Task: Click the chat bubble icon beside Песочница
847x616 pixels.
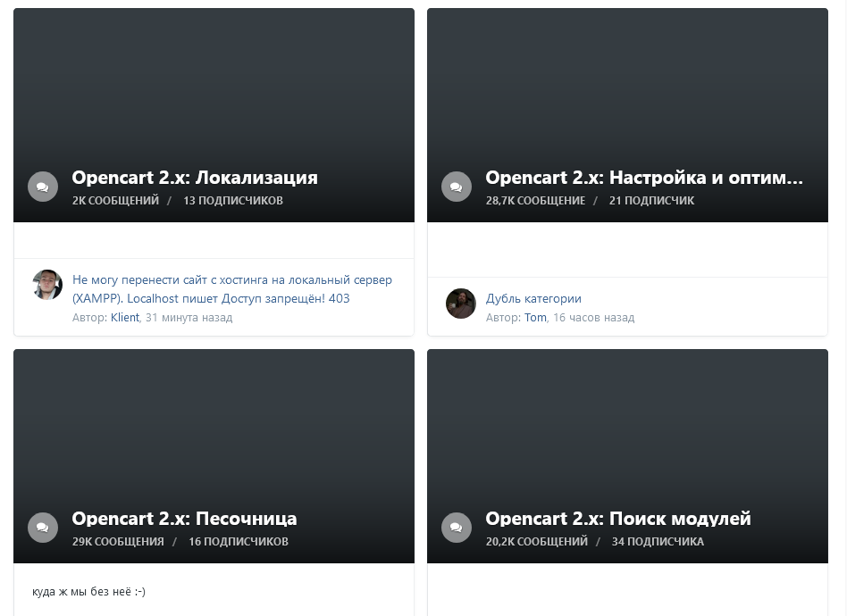Action: click(x=43, y=528)
